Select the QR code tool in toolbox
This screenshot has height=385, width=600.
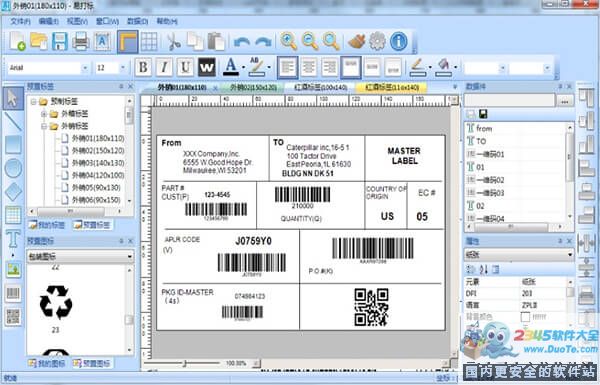(13, 317)
